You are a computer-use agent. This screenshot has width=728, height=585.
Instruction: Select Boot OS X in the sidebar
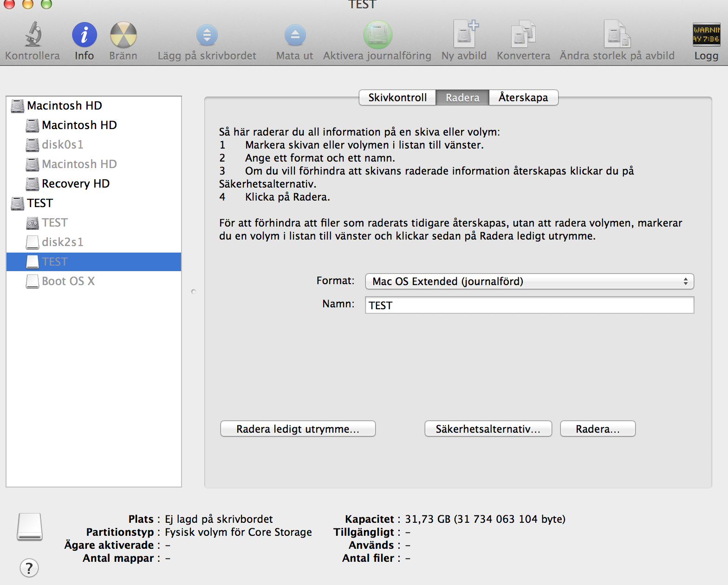[x=94, y=281]
